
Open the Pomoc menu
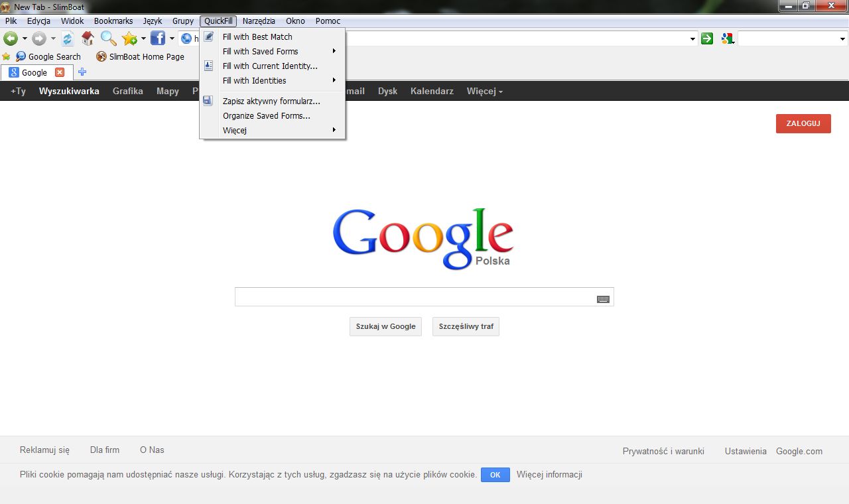click(x=328, y=21)
